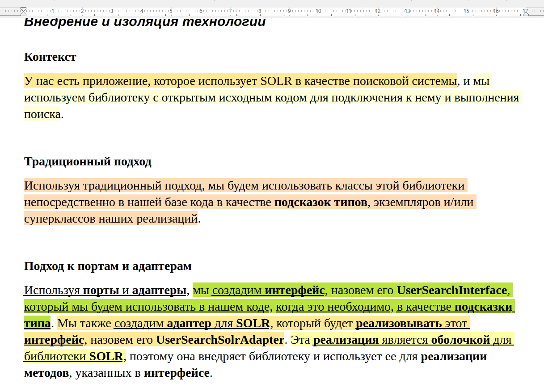Click the number 5 on the horizontal ruler
The width and height of the screenshot is (544, 392).
171,11
